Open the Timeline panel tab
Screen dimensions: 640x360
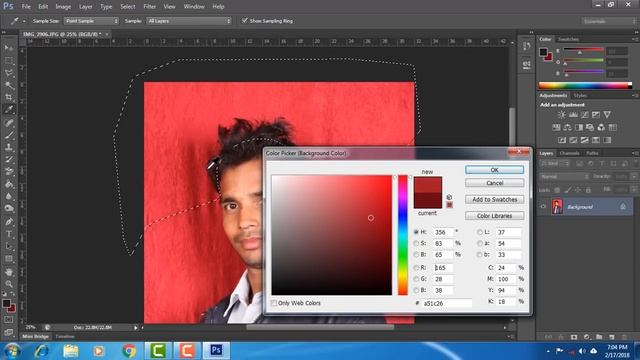click(x=65, y=337)
